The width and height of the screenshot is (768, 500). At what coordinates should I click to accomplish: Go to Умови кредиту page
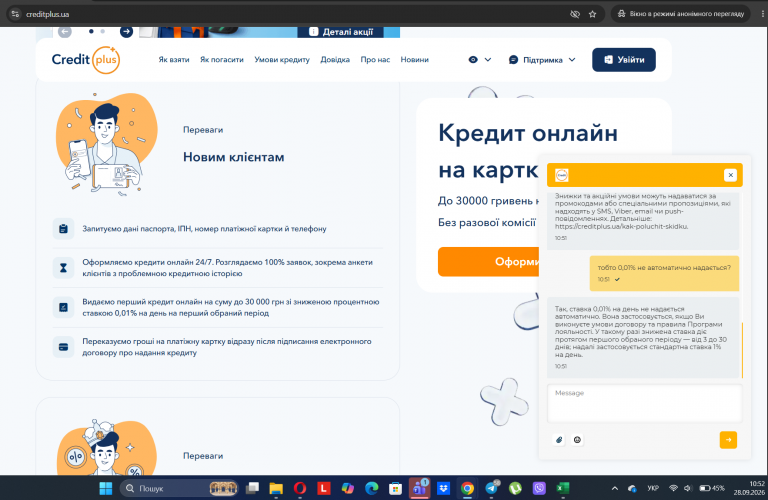(282, 60)
